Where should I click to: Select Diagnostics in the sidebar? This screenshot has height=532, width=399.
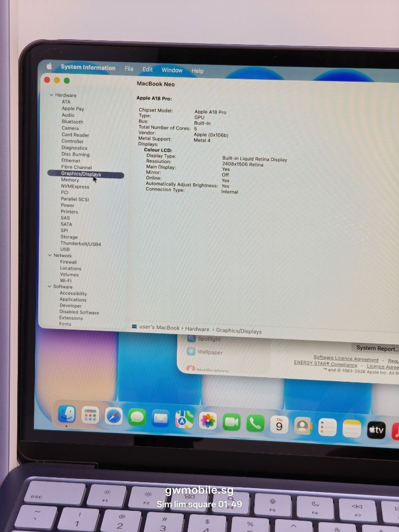point(74,148)
